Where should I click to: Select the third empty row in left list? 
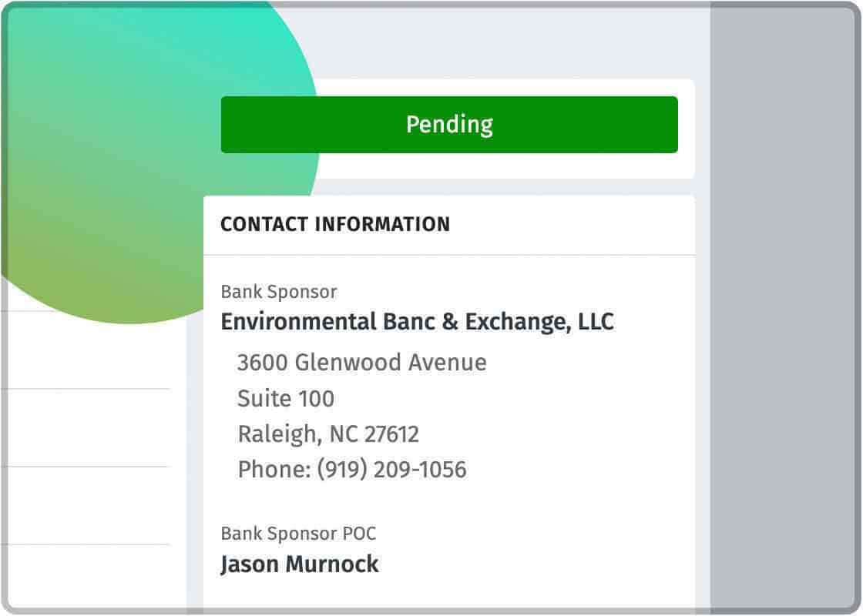click(88, 505)
